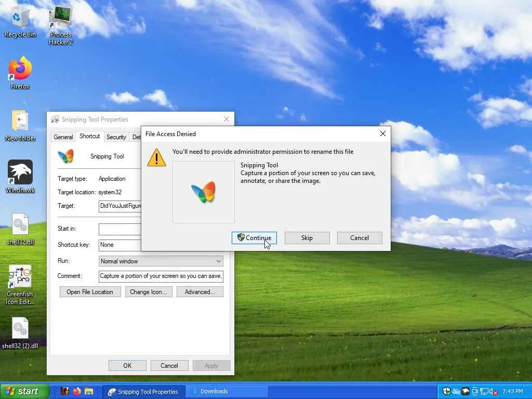Open the Run dropdown showing Normal window
Screen dimensions: 532x399
161,261
